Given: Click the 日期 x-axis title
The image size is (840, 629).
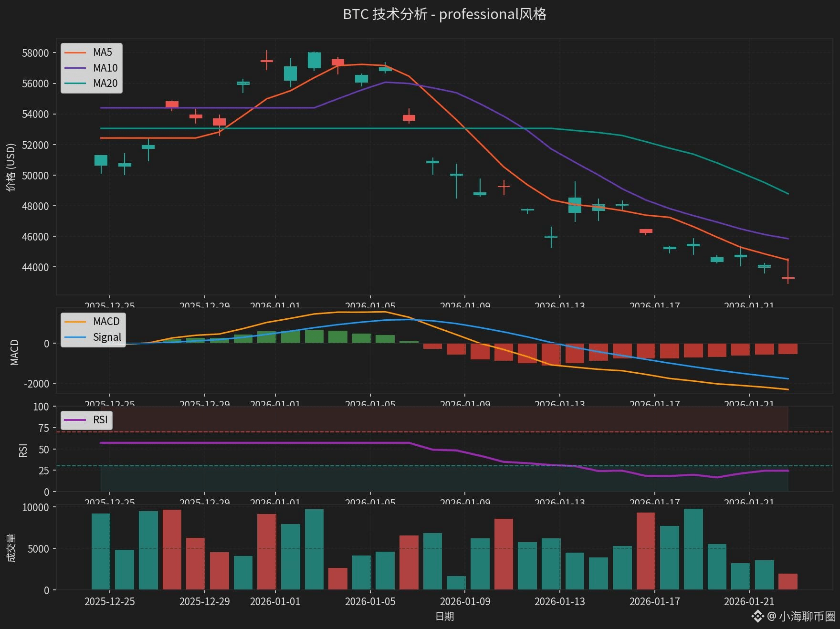Looking at the screenshot, I should pyautogui.click(x=444, y=616).
